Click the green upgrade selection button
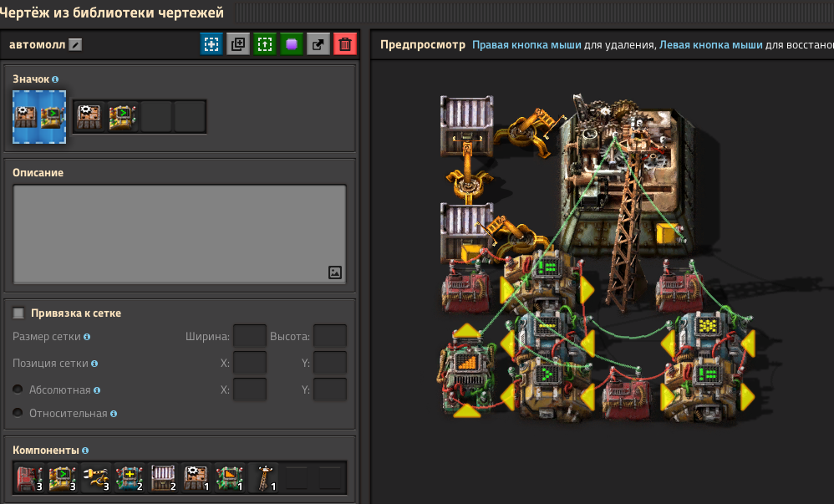The image size is (834, 504). (x=264, y=44)
